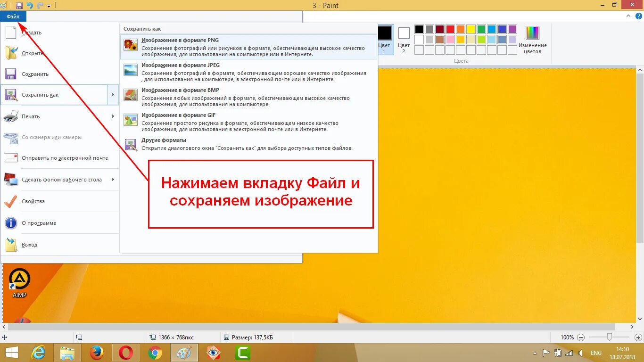Pick the brown palette swatch

440,40
